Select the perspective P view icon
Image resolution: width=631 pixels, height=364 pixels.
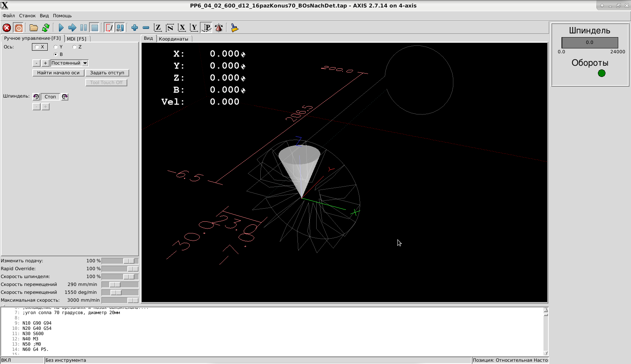(x=207, y=28)
